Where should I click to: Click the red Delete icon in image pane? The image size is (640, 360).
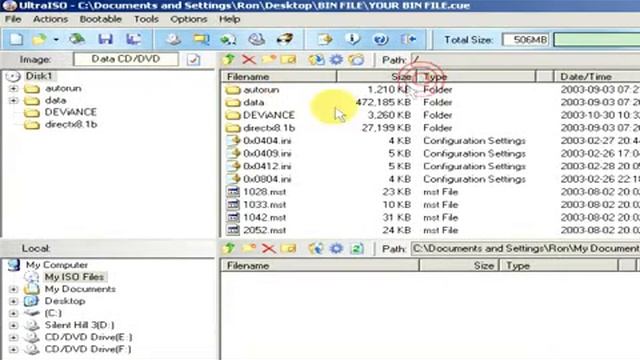[249, 60]
